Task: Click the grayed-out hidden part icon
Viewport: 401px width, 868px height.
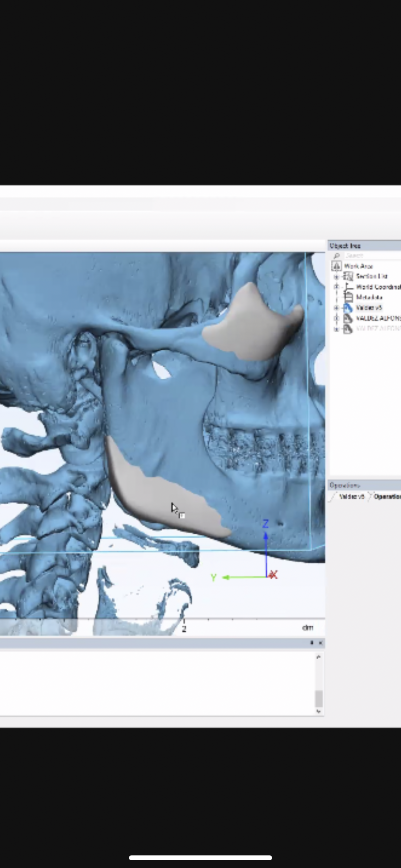Action: coord(348,329)
